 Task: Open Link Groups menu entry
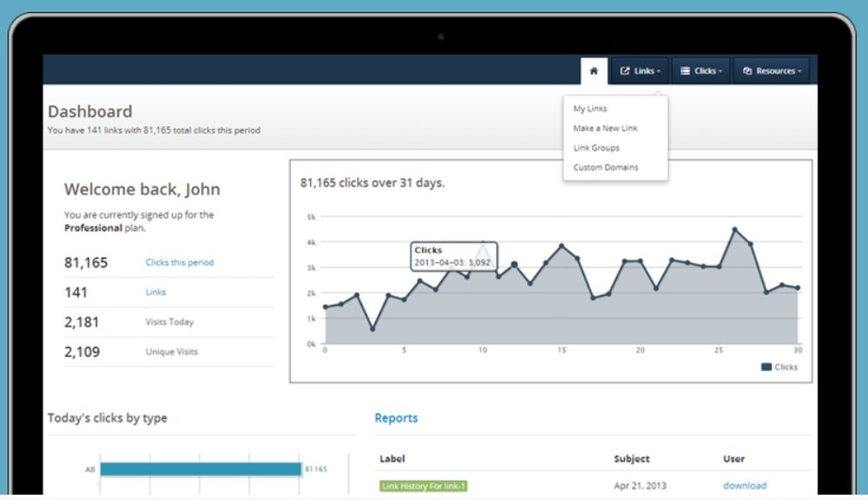coord(596,148)
